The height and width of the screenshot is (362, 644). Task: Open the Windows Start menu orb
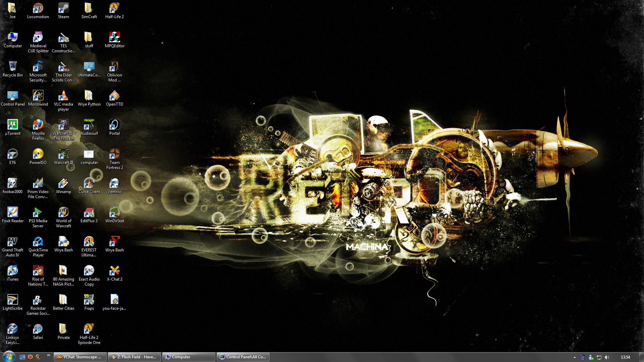8,357
